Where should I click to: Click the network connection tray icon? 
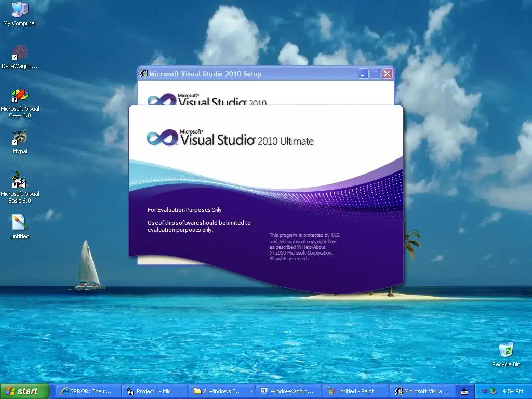point(484,391)
